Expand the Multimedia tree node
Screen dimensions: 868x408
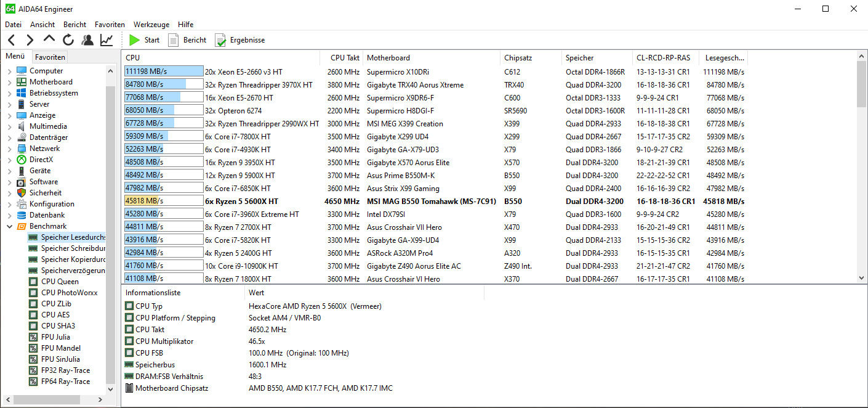coord(9,126)
